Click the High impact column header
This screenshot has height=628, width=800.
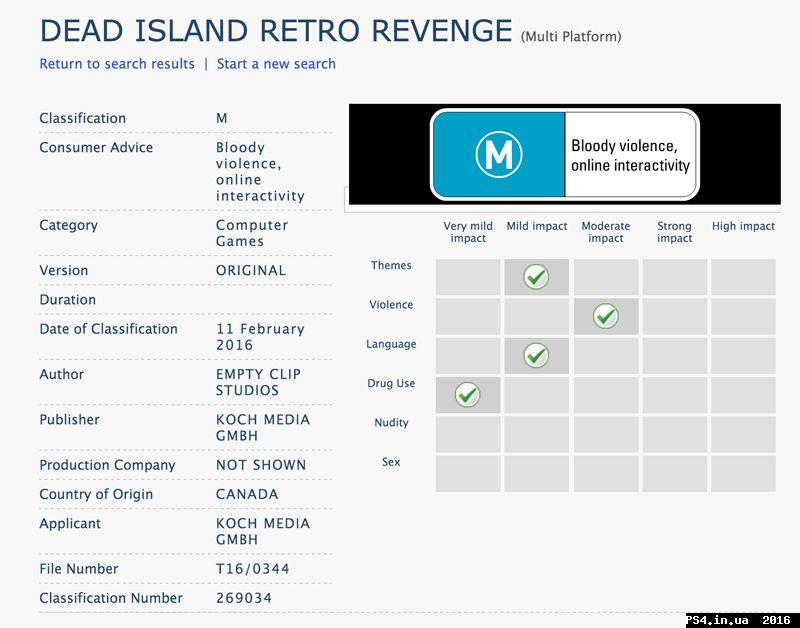pyautogui.click(x=743, y=226)
